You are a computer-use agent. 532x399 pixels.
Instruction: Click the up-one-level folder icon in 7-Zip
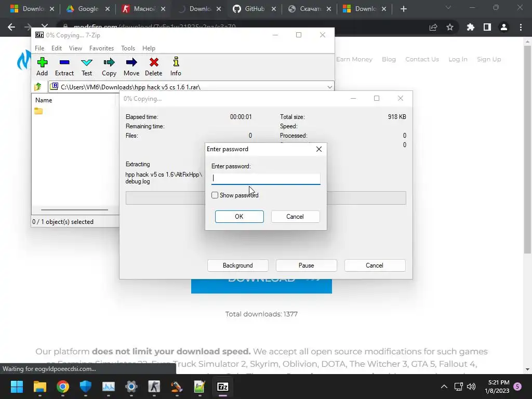coord(38,87)
